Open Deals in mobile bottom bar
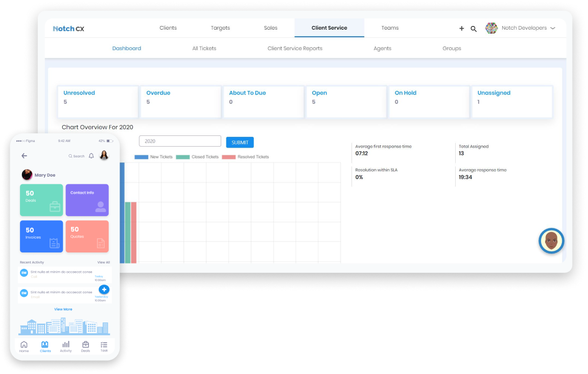The image size is (588, 374). pos(85,346)
